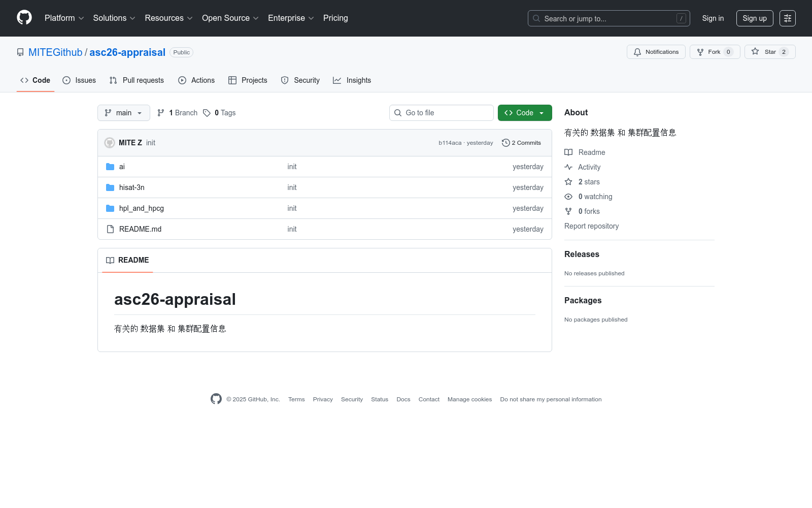Screen dimensions: 812x508
Task: Open the Projects tab
Action: click(248, 80)
